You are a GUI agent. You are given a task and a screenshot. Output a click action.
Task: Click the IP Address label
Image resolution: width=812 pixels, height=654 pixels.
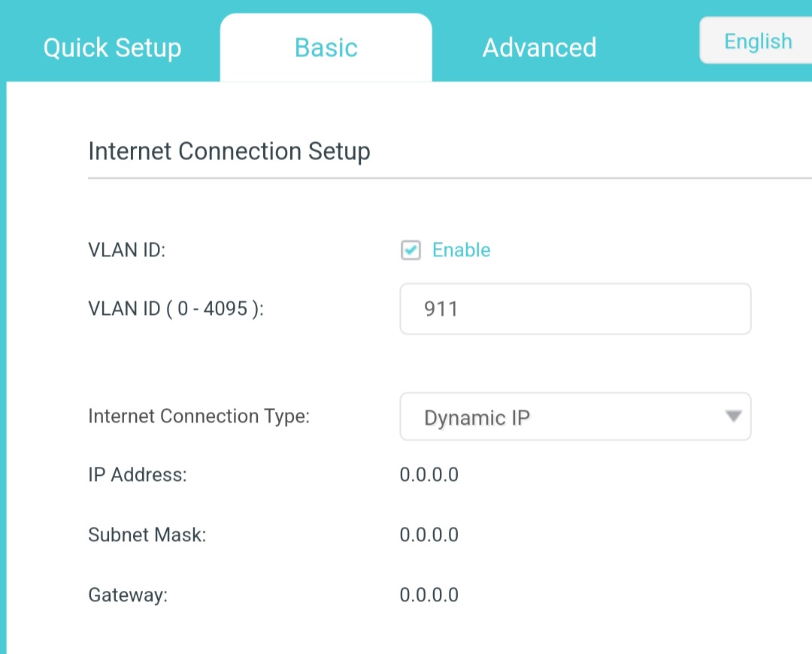coord(138,475)
